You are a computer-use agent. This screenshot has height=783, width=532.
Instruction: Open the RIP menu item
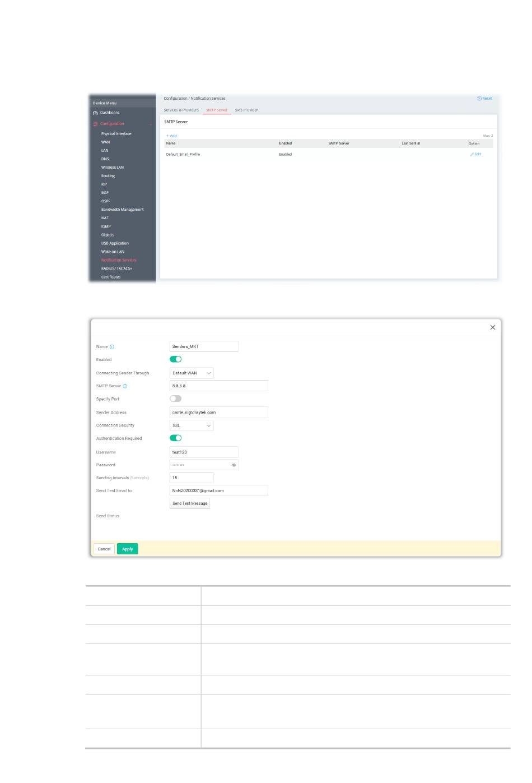click(x=104, y=184)
